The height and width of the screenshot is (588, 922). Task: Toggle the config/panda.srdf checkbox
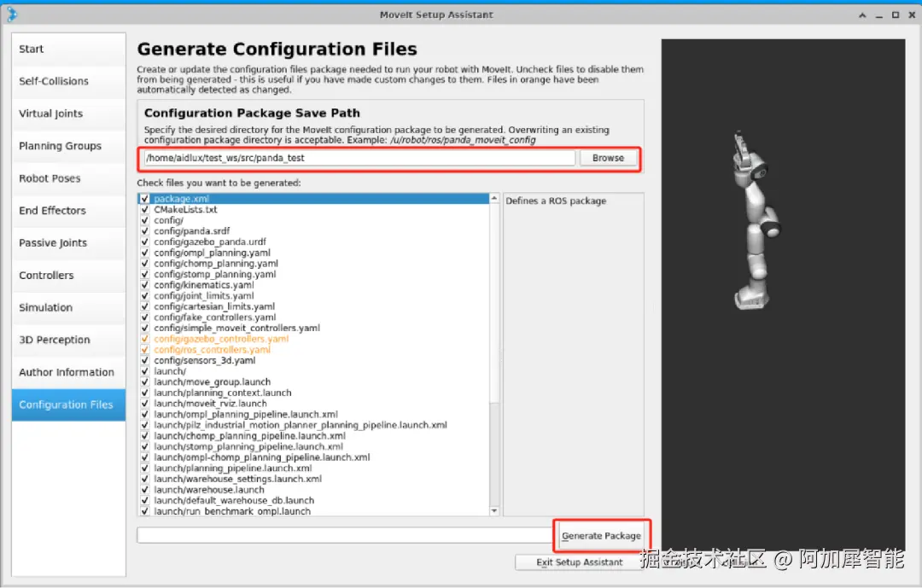click(x=144, y=231)
